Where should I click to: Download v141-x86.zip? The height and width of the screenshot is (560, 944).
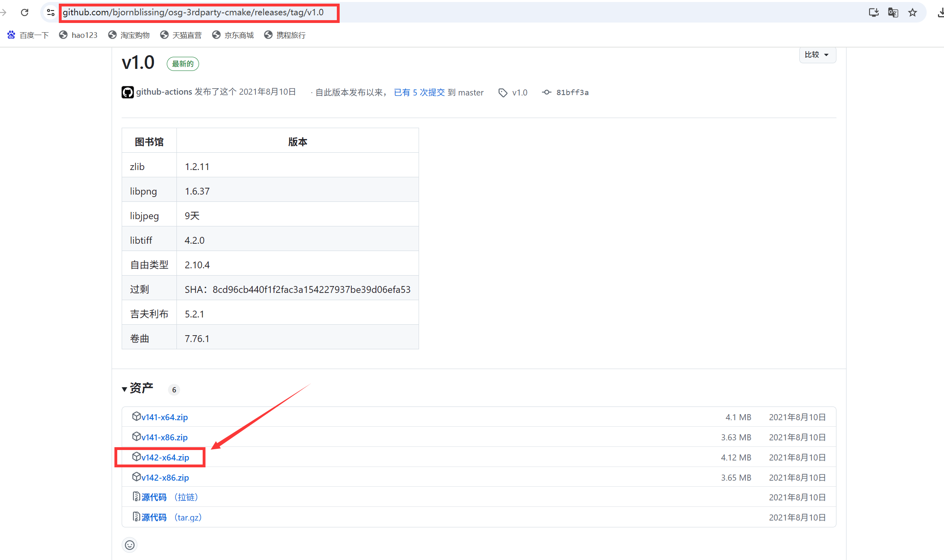(x=164, y=437)
